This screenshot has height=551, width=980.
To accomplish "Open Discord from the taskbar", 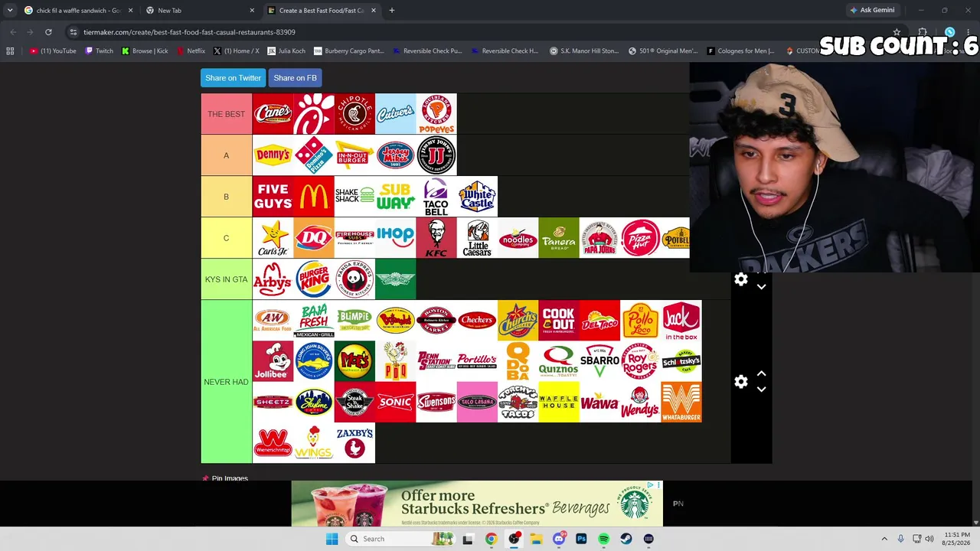I will tap(559, 539).
